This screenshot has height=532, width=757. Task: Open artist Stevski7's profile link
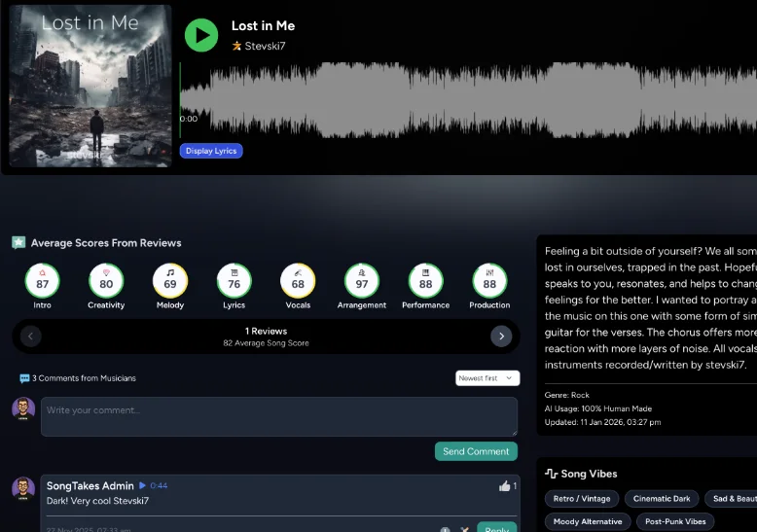pyautogui.click(x=265, y=46)
